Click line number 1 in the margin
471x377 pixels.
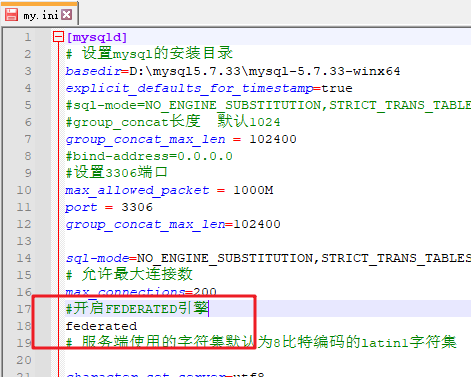(x=28, y=37)
